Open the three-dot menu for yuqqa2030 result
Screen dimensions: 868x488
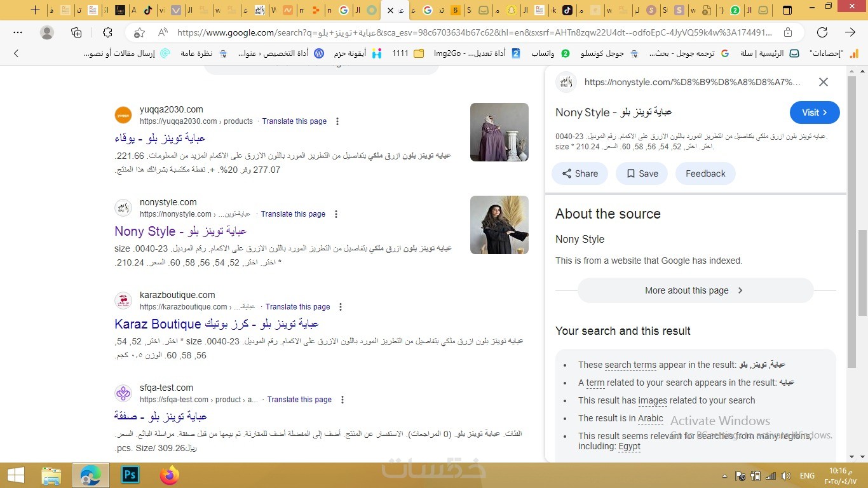point(337,121)
